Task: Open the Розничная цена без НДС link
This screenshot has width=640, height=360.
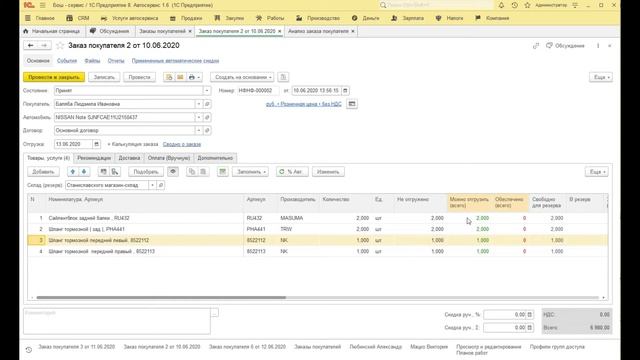Action: [303, 104]
